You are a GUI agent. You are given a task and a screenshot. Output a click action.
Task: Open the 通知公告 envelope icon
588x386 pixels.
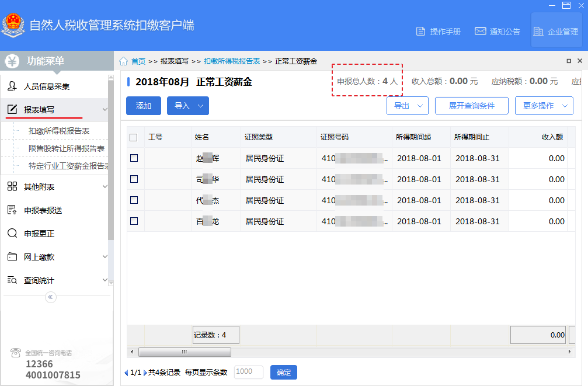[481, 31]
